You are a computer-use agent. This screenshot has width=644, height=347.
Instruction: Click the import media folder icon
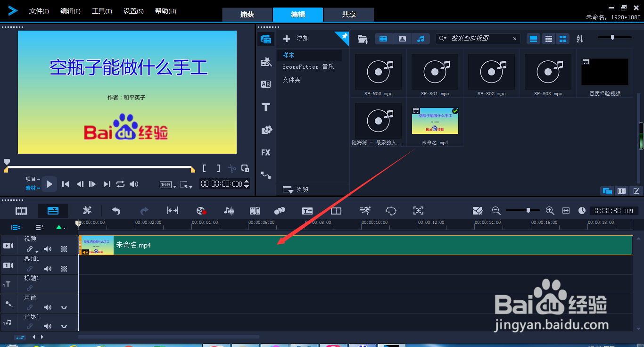(x=363, y=39)
